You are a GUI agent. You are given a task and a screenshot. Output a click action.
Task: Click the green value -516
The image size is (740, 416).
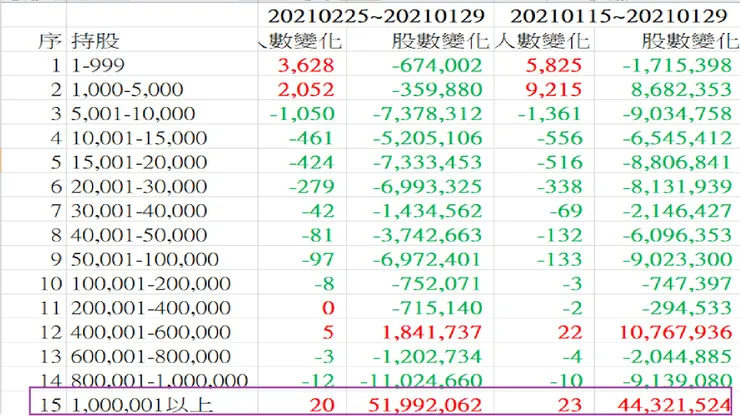pyautogui.click(x=560, y=162)
